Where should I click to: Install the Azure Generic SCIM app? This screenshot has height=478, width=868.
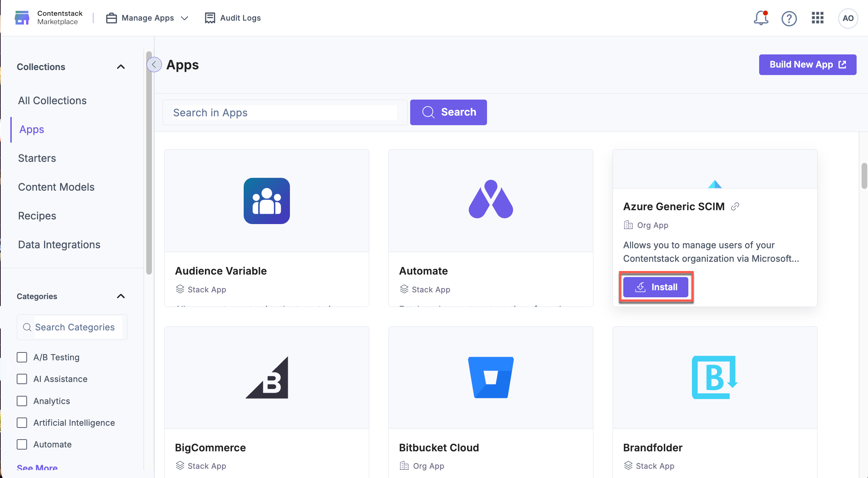[656, 287]
